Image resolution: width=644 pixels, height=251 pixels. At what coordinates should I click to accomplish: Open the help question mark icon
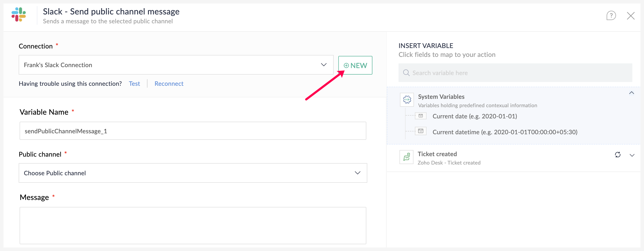611,16
